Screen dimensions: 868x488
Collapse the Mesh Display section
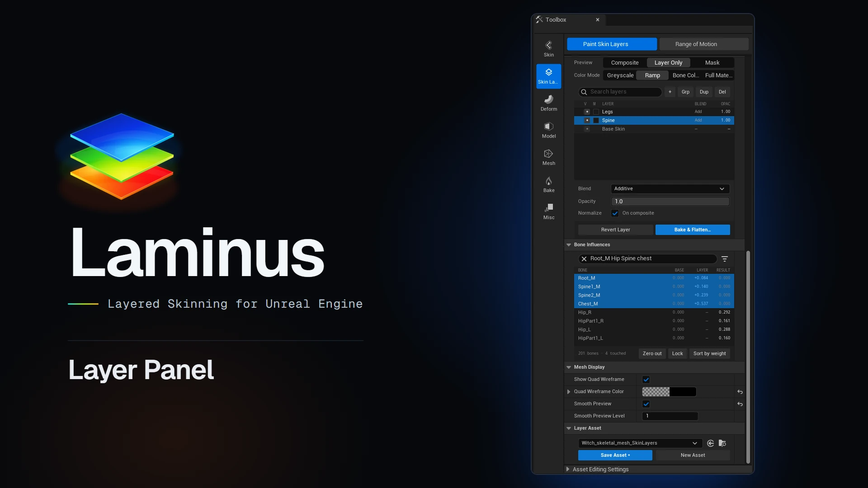coord(569,367)
